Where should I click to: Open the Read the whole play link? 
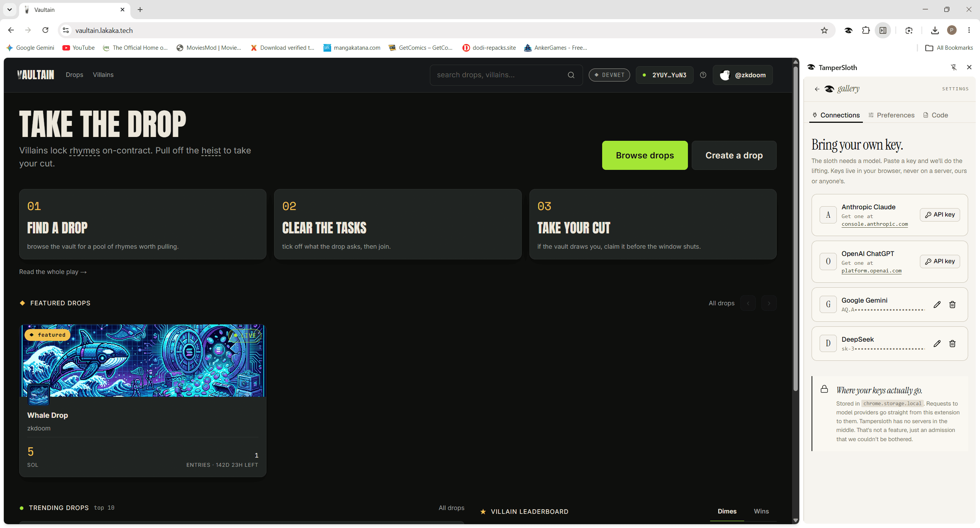pyautogui.click(x=53, y=272)
